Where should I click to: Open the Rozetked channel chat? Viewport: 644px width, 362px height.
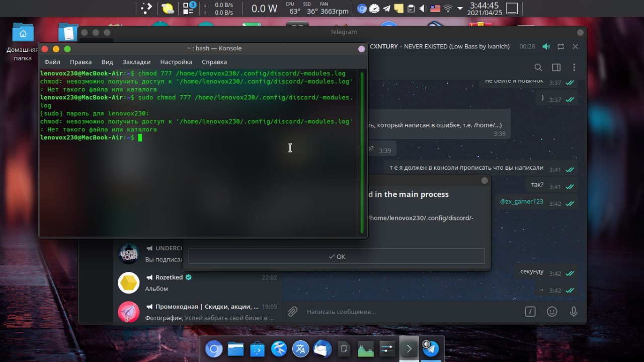(197, 282)
